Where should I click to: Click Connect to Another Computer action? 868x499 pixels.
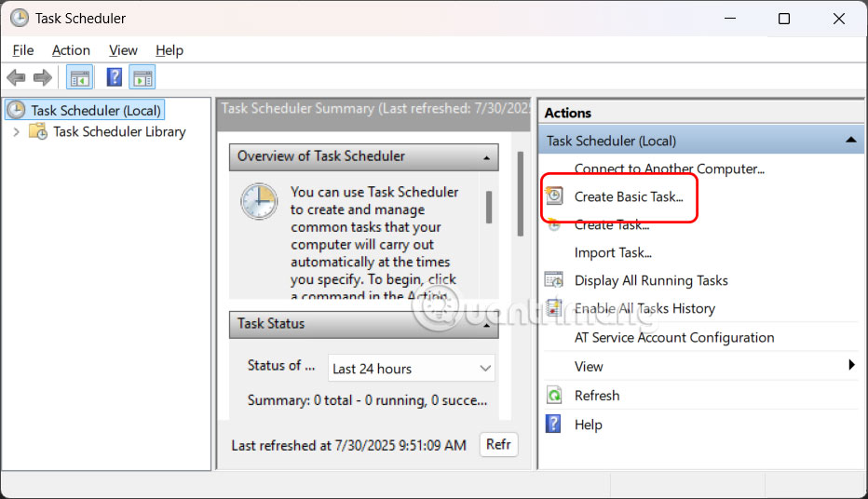[670, 169]
